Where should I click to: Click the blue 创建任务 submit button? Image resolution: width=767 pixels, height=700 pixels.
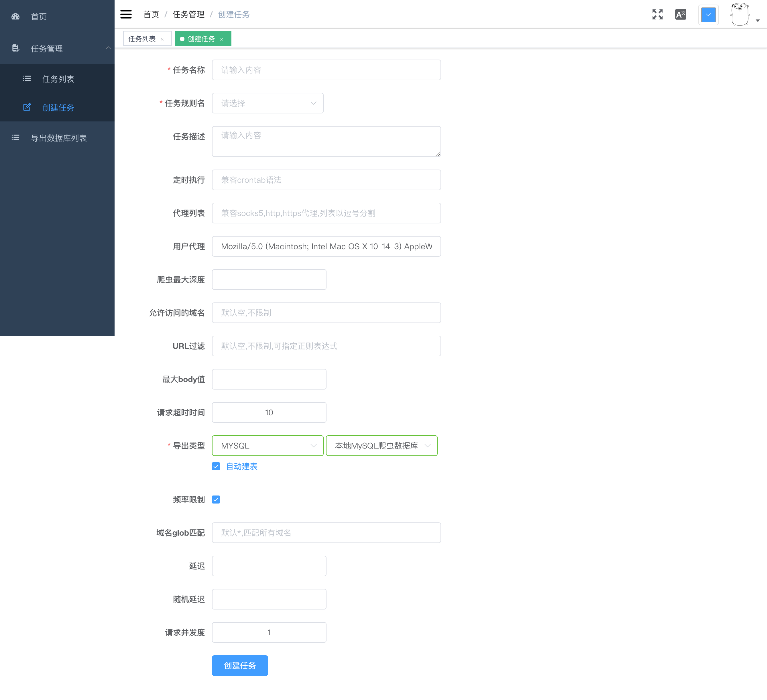(x=240, y=665)
